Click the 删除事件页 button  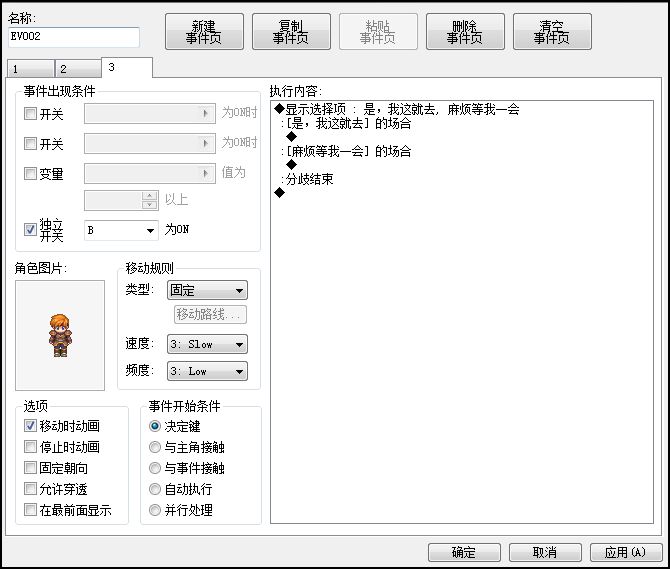click(x=465, y=32)
